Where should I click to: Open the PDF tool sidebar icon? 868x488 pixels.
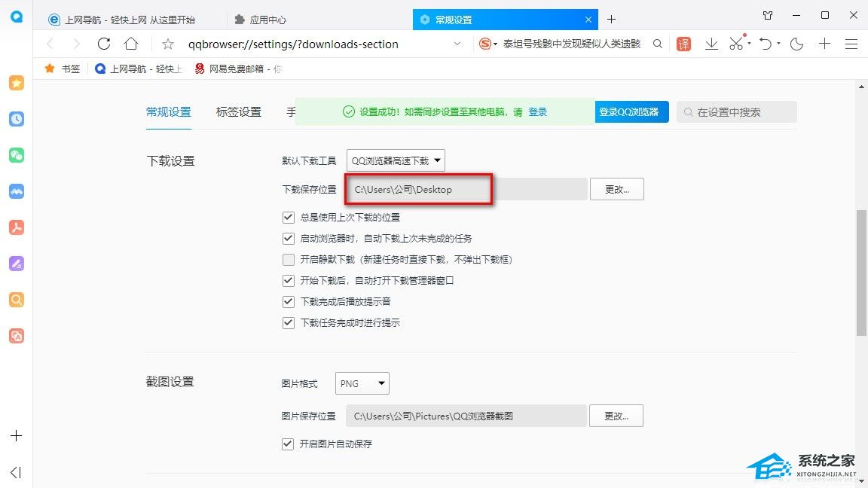(17, 227)
